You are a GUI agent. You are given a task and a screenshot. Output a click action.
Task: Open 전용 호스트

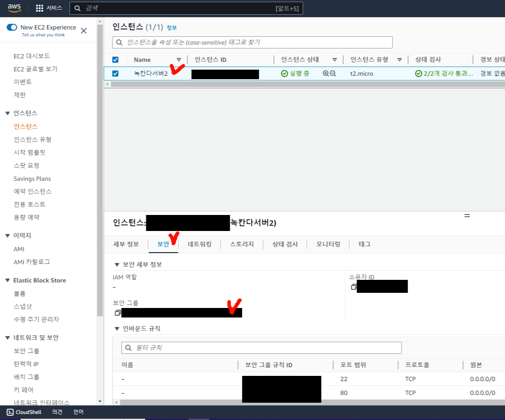[x=29, y=204]
